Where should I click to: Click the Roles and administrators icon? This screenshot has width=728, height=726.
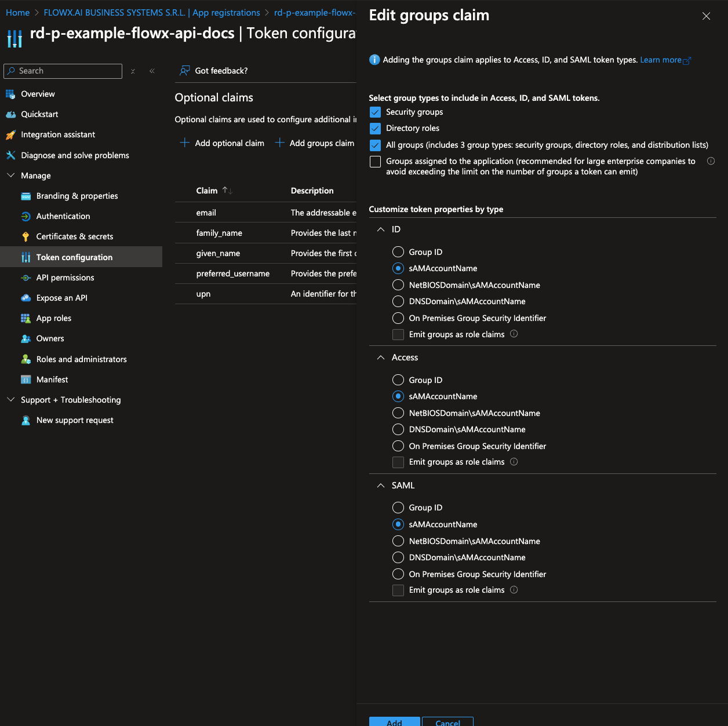(26, 359)
